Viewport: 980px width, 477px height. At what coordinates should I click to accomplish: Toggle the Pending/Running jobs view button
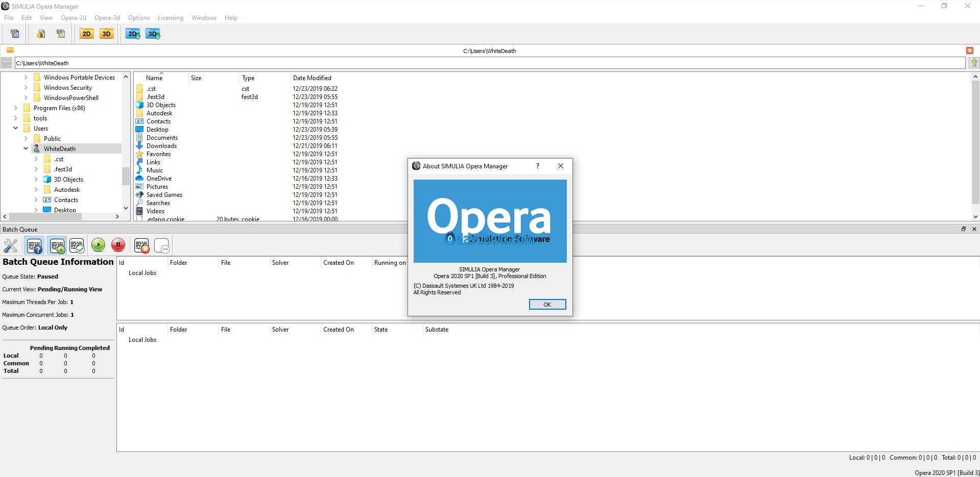(x=57, y=245)
